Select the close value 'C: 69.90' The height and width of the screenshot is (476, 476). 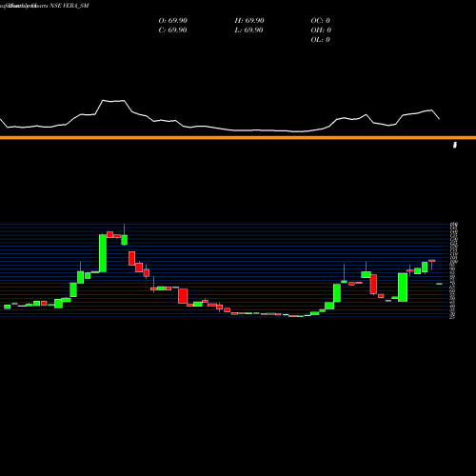click(172, 30)
